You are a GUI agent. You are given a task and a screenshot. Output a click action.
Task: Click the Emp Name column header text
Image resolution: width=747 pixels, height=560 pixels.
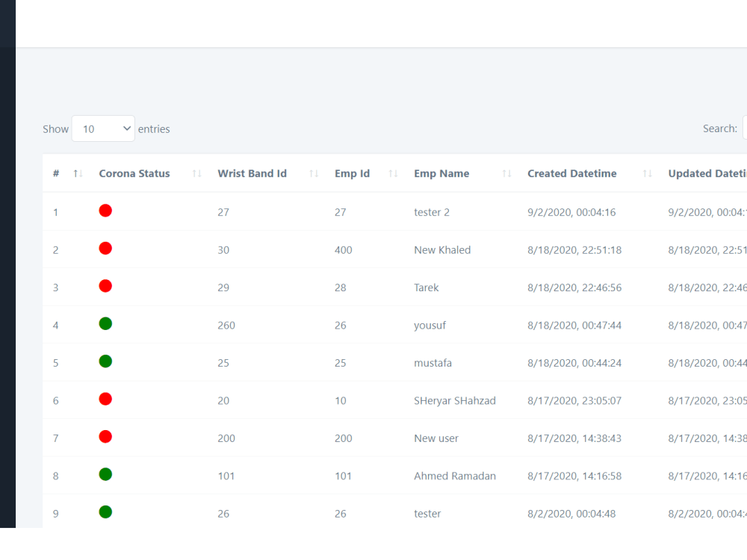point(441,174)
